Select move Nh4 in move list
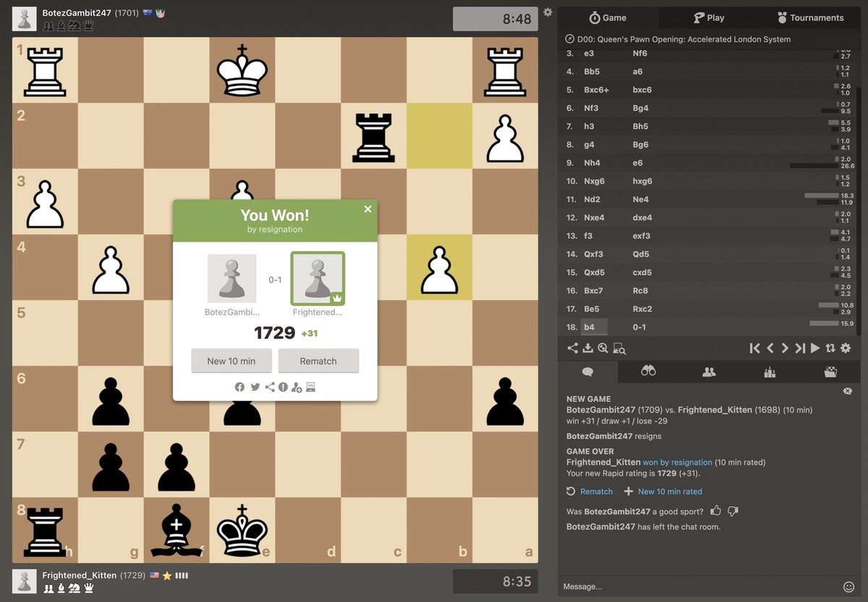 point(592,163)
